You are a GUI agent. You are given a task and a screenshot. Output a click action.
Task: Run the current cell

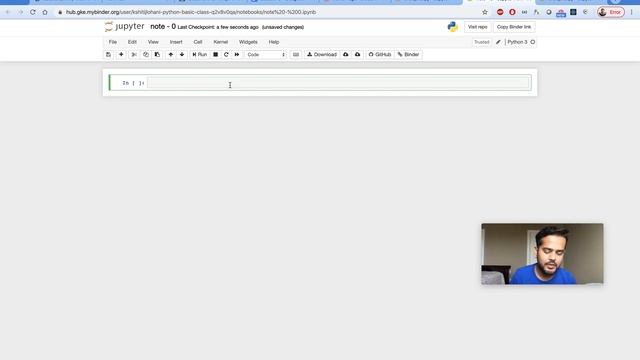[200, 54]
